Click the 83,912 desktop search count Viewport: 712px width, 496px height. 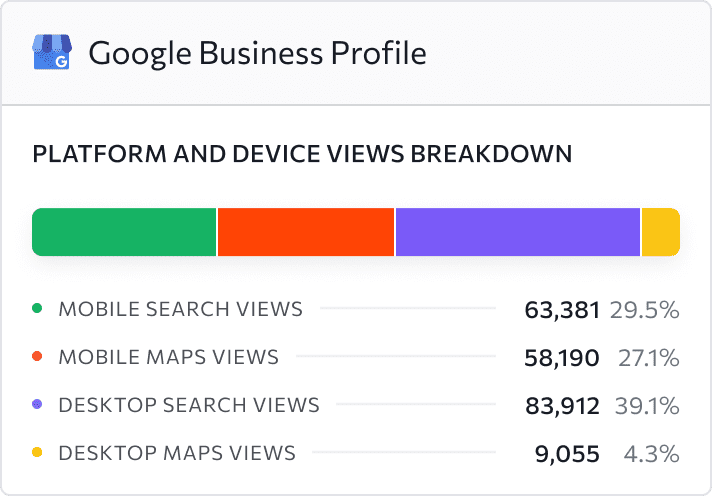563,406
